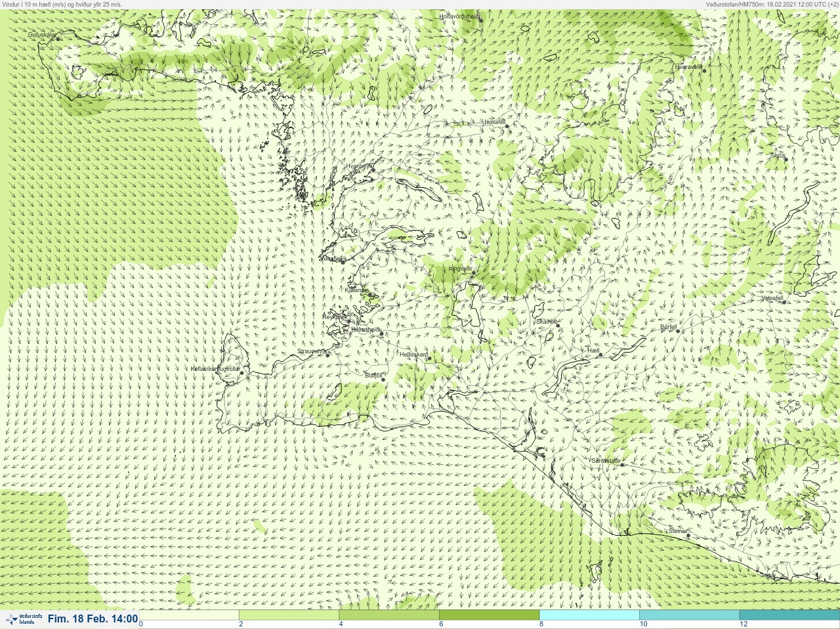Select the Vatnsfell station label
Viewport: 840px width, 629px height.
click(772, 298)
